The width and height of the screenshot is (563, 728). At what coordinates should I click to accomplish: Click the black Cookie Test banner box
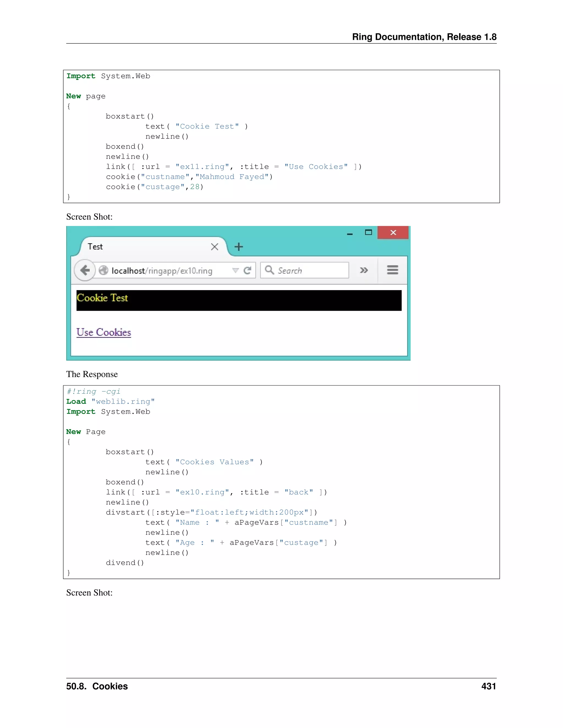239,300
